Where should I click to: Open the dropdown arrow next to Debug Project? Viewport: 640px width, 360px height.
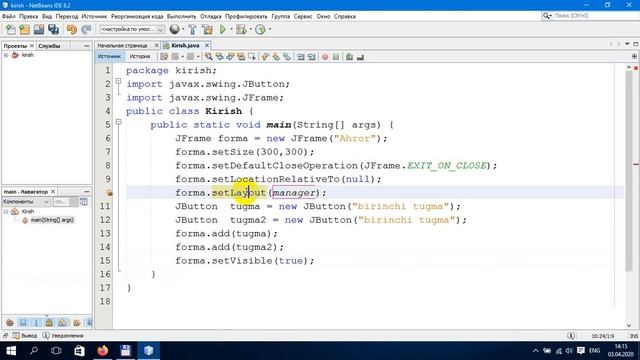[251, 29]
